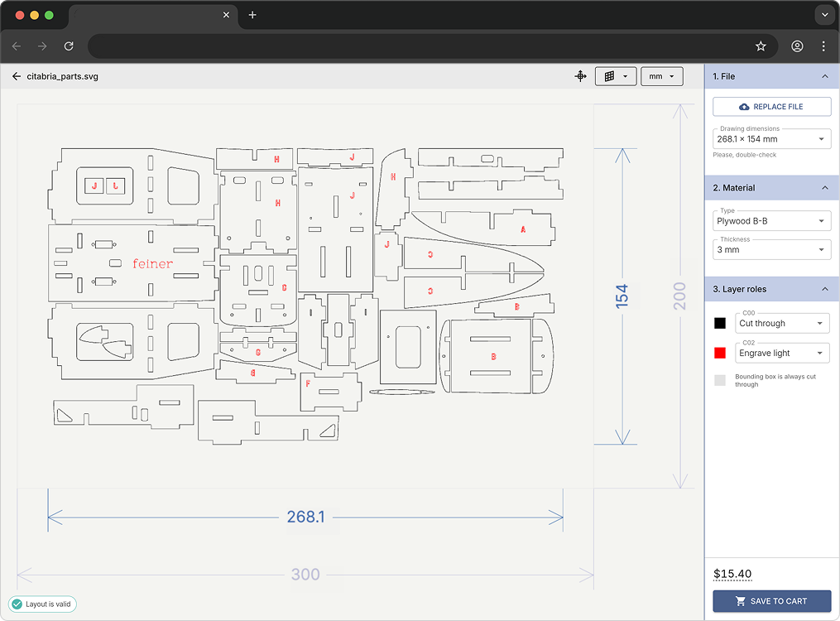This screenshot has height=621, width=840.
Task: Bookmark the page with the star icon
Action: (x=761, y=46)
